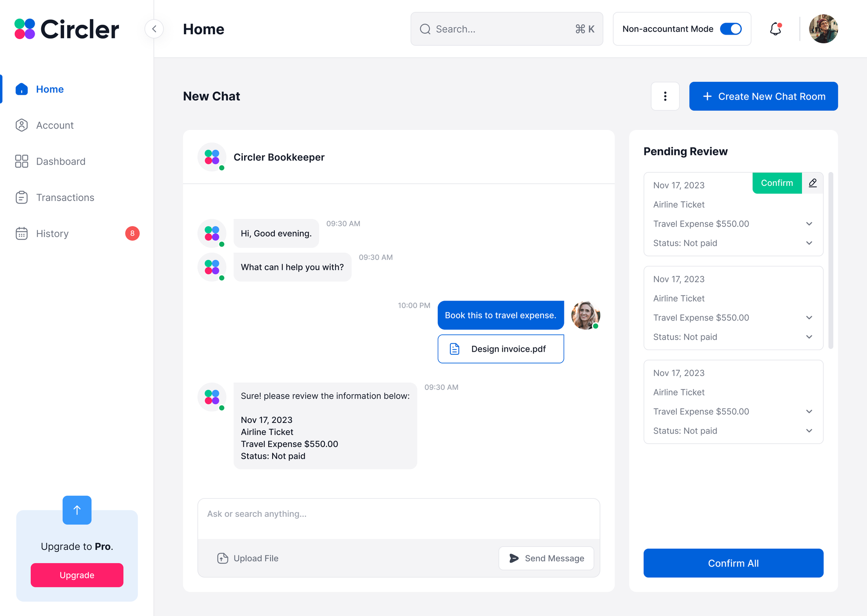
Task: Click the Upgrade button
Action: 77,575
